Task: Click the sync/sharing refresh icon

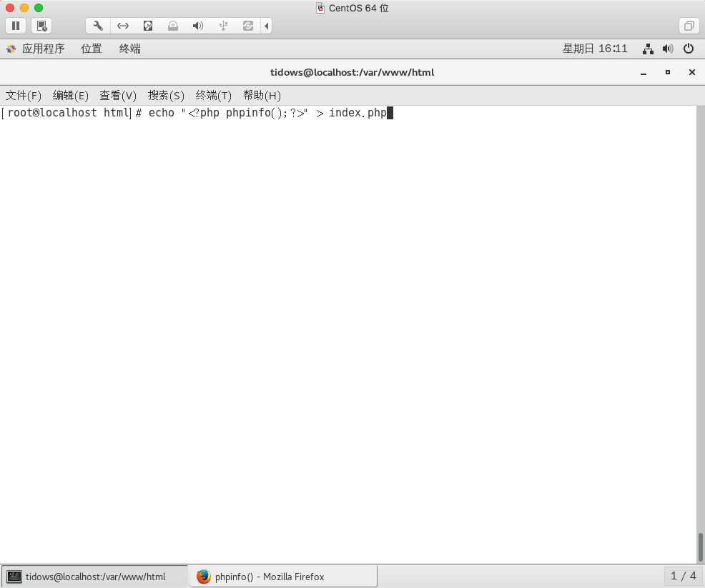Action: coord(247,26)
